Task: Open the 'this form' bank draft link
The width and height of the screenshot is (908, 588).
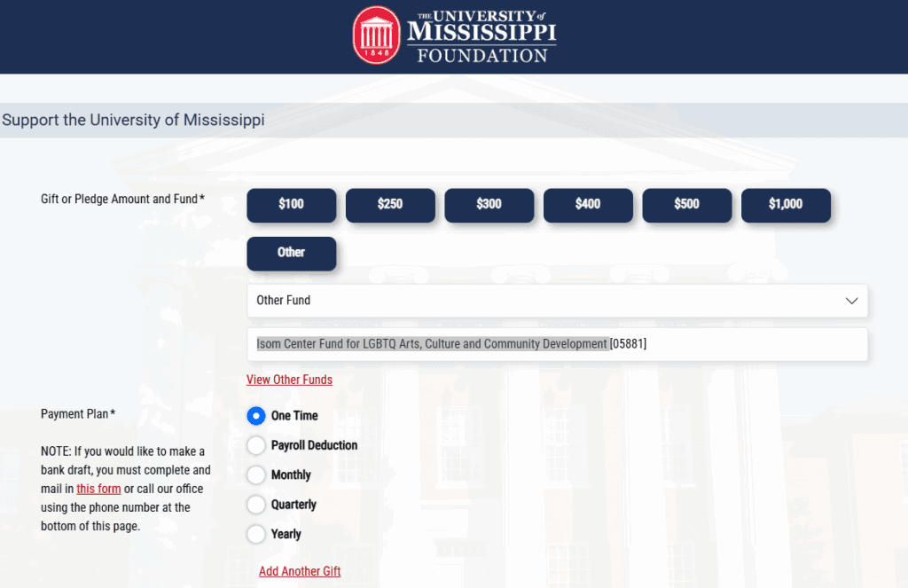Action: point(99,489)
